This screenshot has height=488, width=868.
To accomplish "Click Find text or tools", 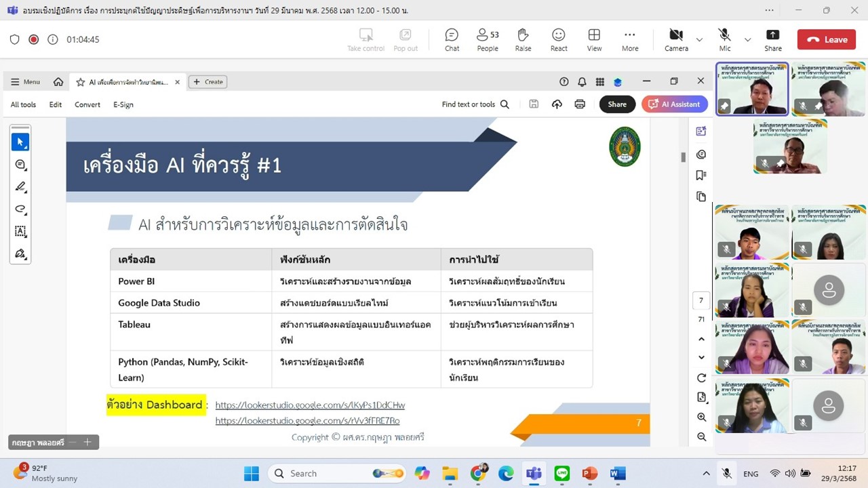I will pos(475,104).
